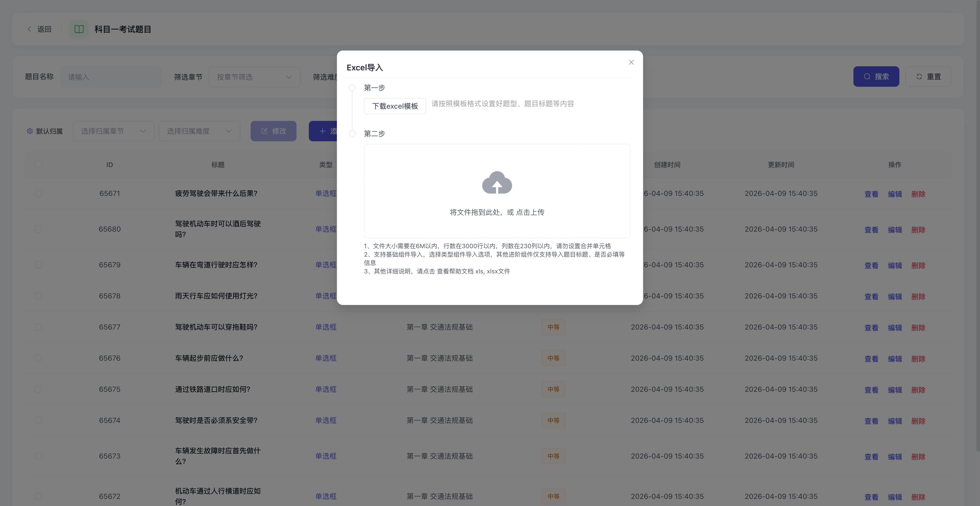Open the 按章节筛选 dropdown
Viewport: 980px width, 506px height.
(x=254, y=77)
